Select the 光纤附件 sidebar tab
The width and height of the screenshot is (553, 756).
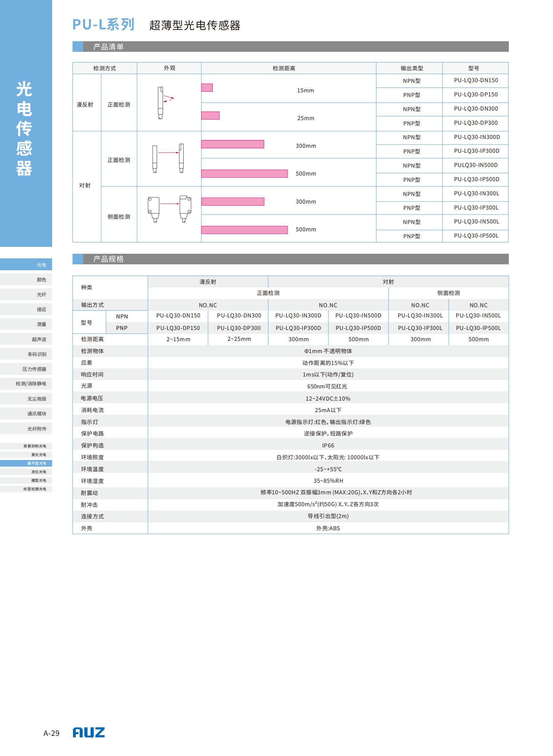(x=26, y=429)
